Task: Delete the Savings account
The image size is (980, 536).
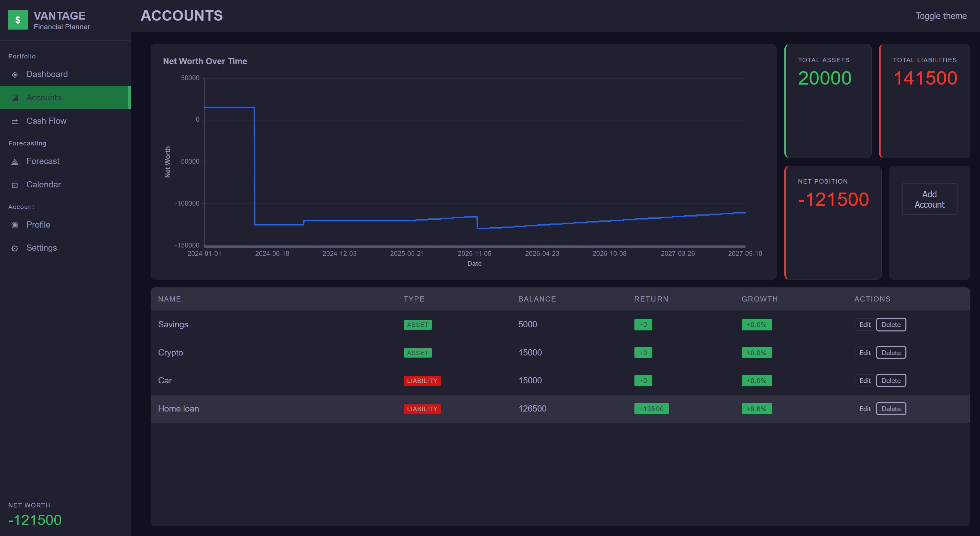Action: [891, 325]
